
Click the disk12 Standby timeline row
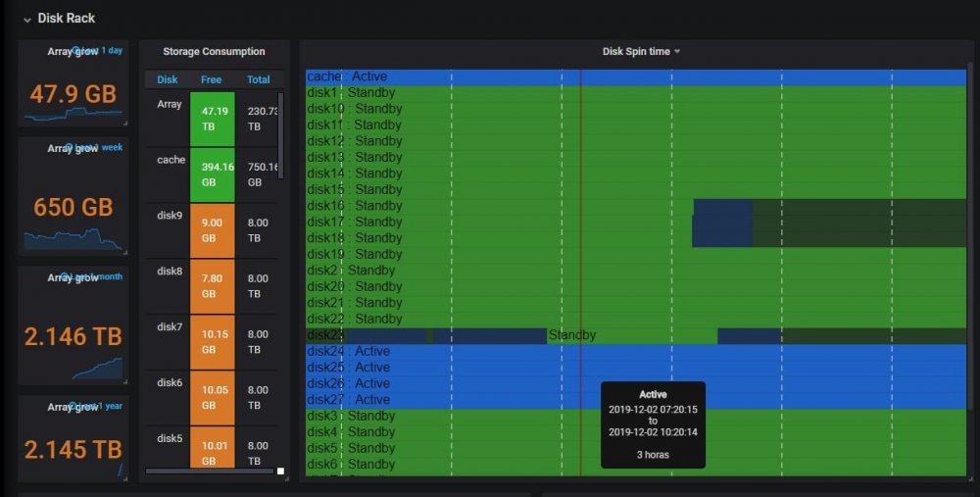click(x=636, y=142)
